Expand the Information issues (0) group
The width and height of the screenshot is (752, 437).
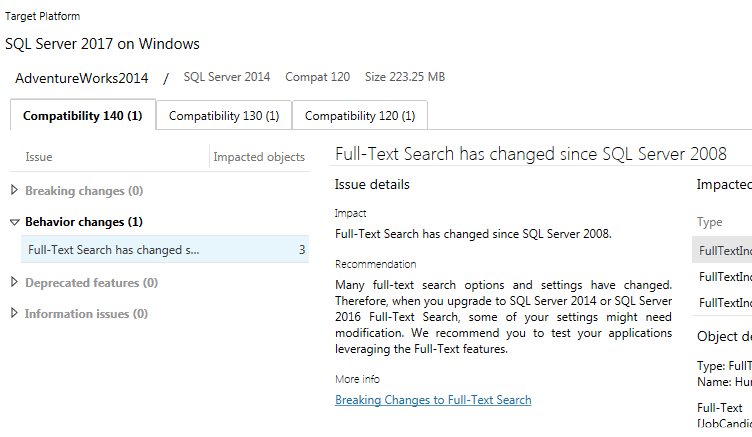tap(14, 313)
